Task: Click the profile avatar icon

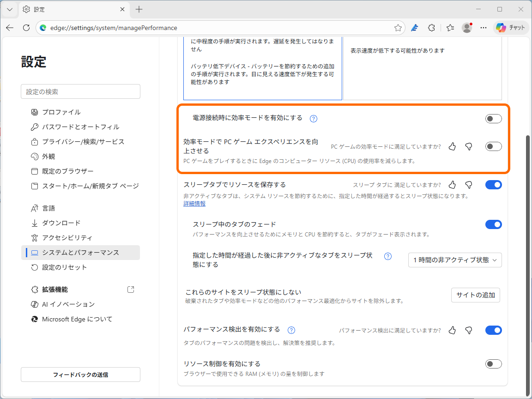Action: (466, 28)
